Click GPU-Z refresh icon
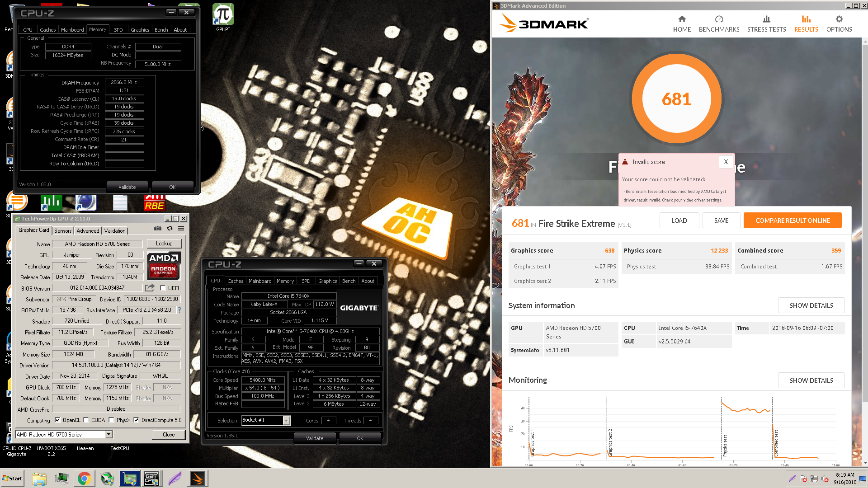 pos(170,229)
